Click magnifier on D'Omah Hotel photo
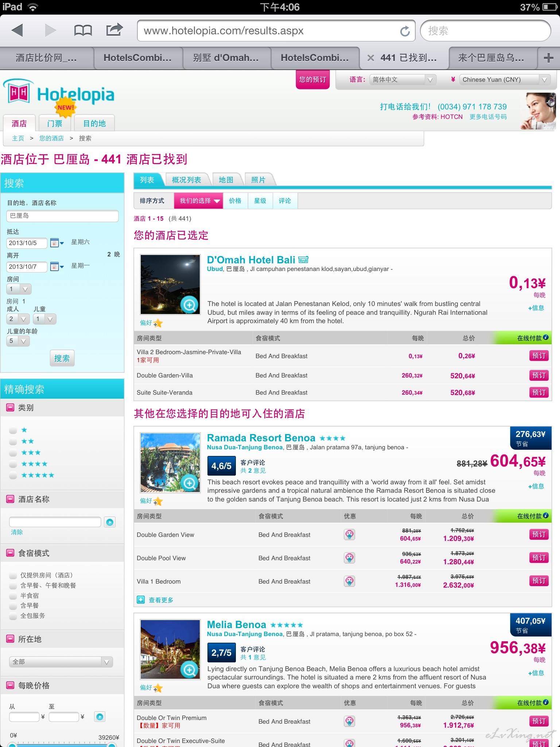The height and width of the screenshot is (747, 560). tap(189, 305)
